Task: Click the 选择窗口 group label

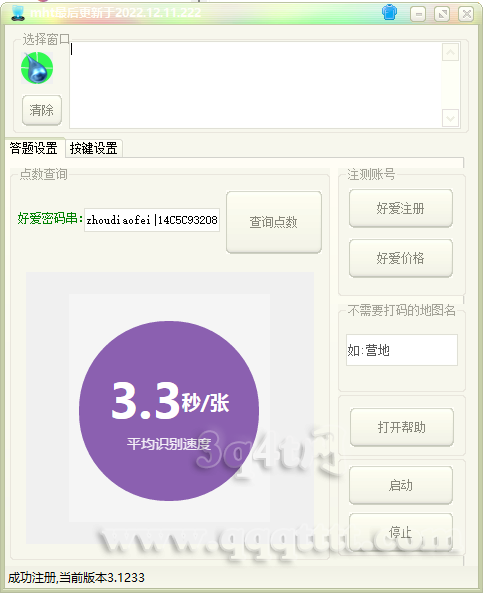Action: [x=46, y=39]
